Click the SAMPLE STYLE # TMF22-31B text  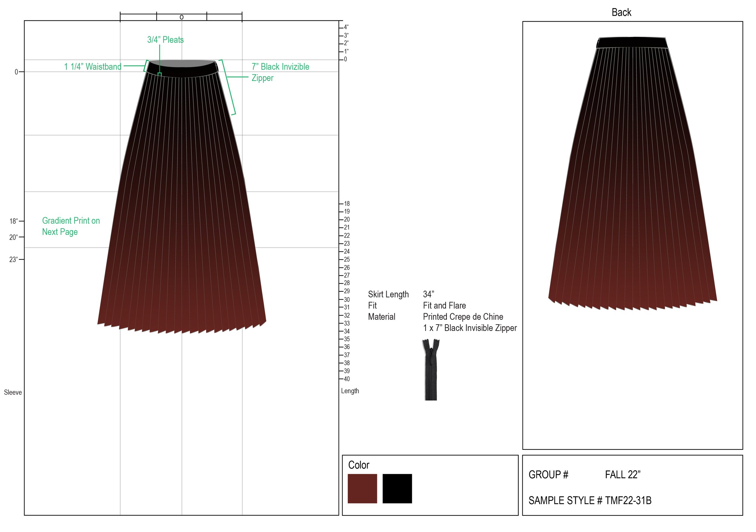click(x=590, y=500)
